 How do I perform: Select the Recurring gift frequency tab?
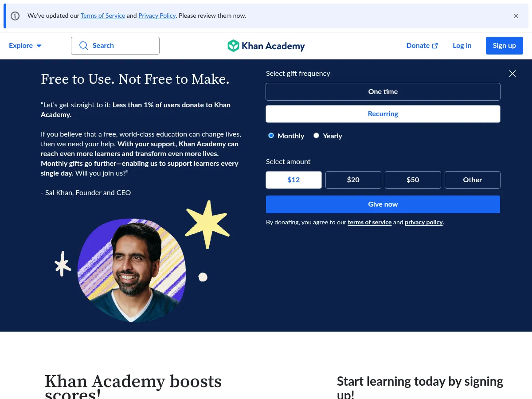pos(383,114)
